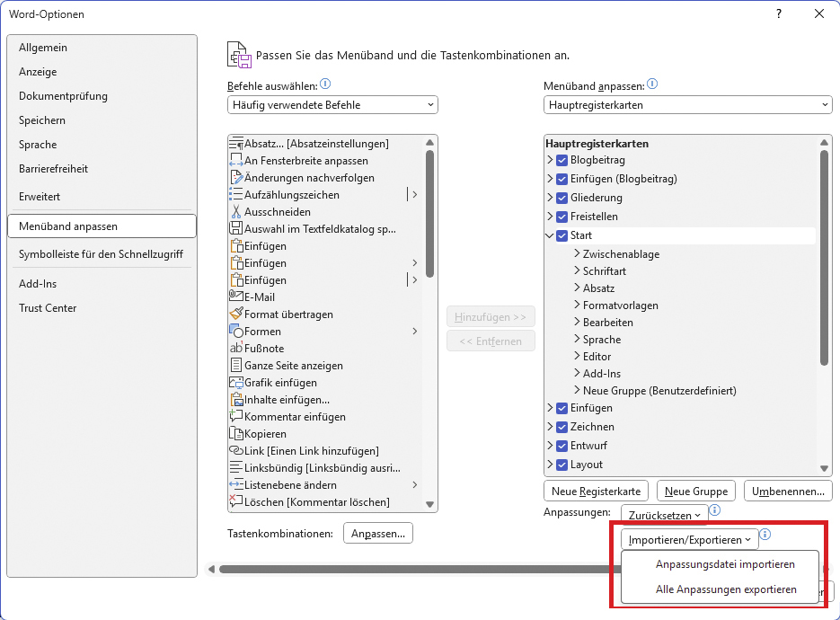This screenshot has width=840, height=620.
Task: Select the Fußnote footnote icon
Action: [235, 348]
